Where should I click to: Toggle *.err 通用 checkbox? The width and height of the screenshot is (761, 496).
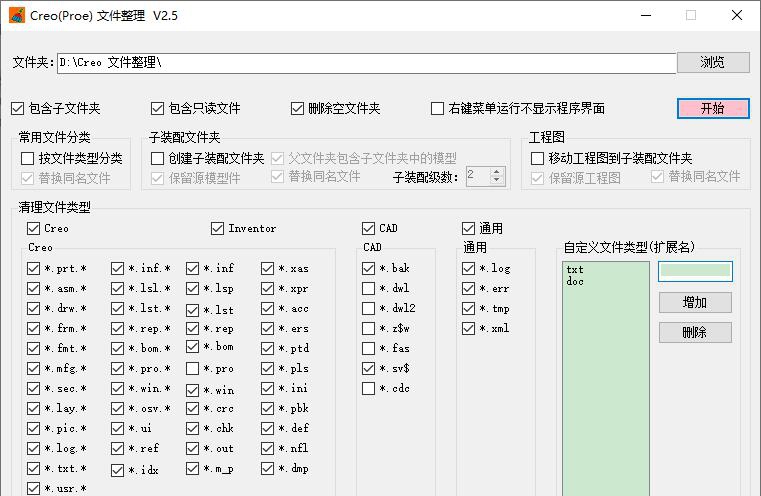468,288
